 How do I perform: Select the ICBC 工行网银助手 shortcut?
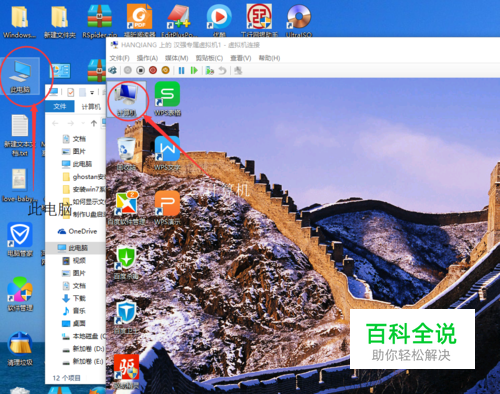259,21
